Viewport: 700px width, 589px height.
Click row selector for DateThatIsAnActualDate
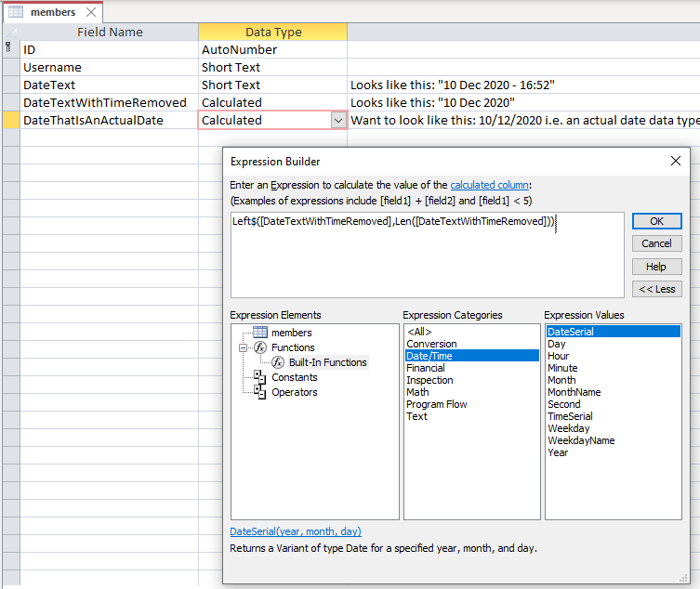11,121
